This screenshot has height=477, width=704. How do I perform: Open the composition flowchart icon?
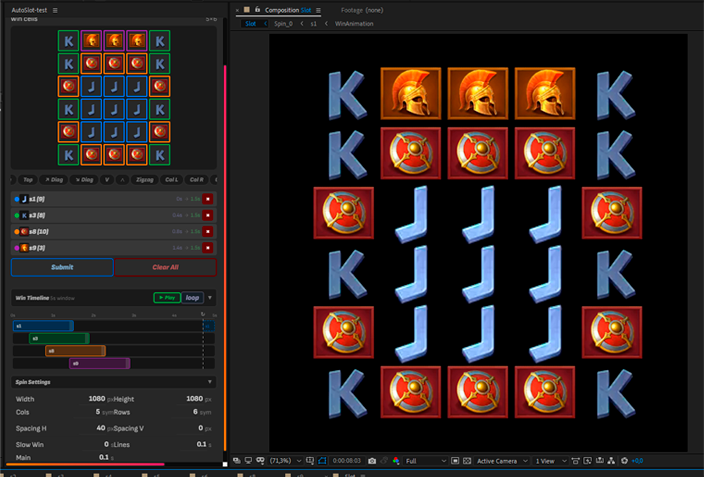click(611, 461)
